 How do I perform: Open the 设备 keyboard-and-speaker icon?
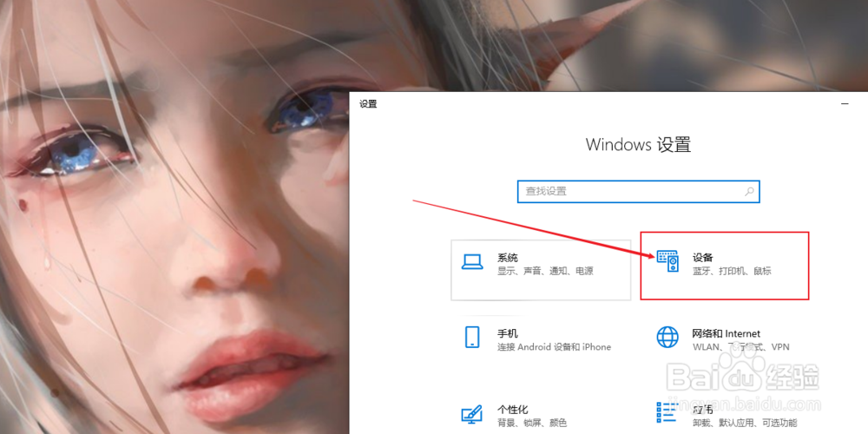coord(667,260)
